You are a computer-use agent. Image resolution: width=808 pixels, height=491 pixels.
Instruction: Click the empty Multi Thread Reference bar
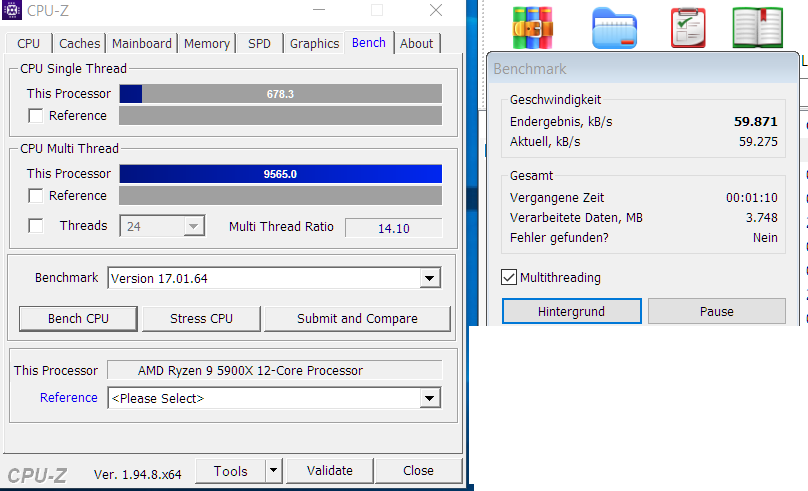click(x=280, y=196)
